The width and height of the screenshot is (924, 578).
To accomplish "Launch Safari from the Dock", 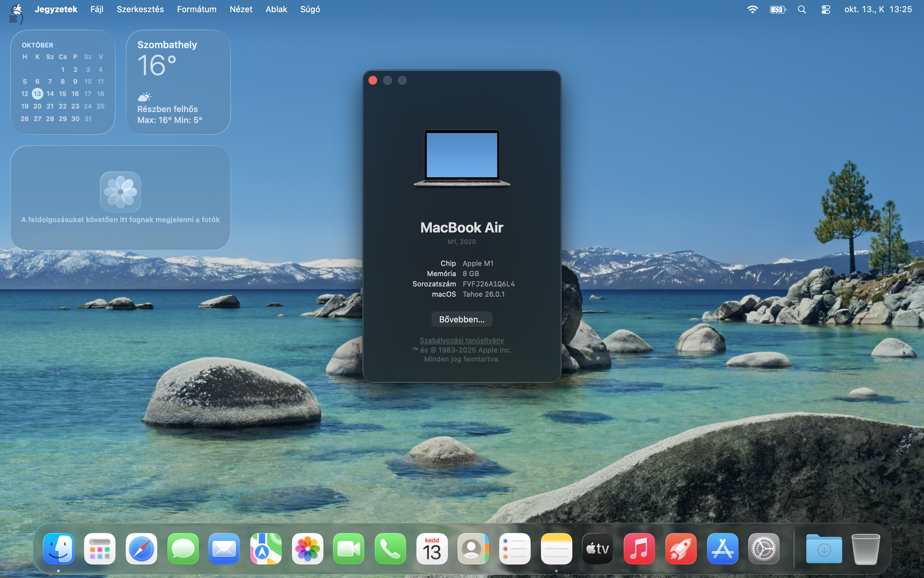I will tap(141, 548).
